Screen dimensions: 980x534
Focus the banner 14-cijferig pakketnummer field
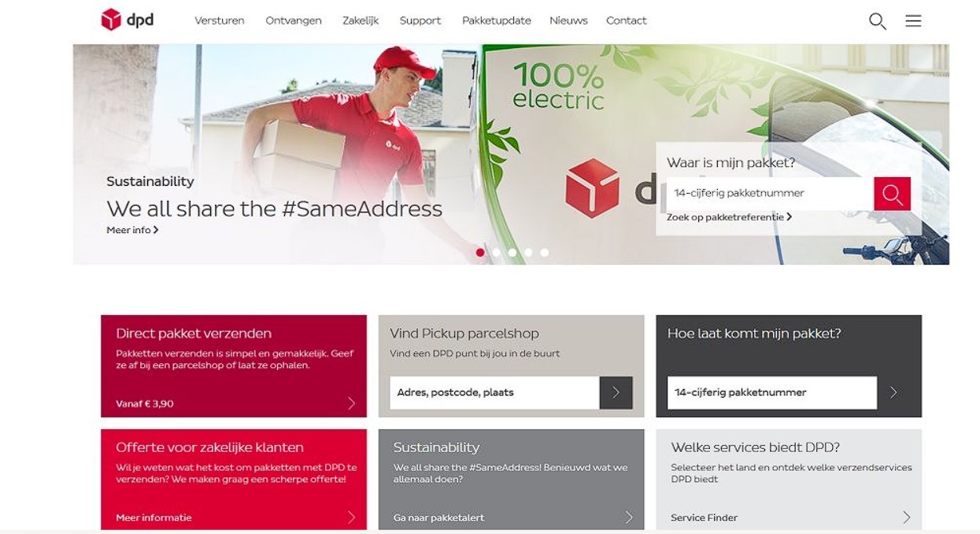click(770, 194)
